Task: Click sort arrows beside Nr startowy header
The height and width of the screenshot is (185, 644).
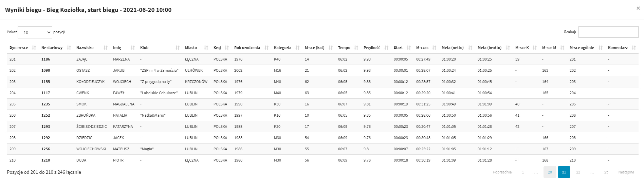Action: [69, 48]
